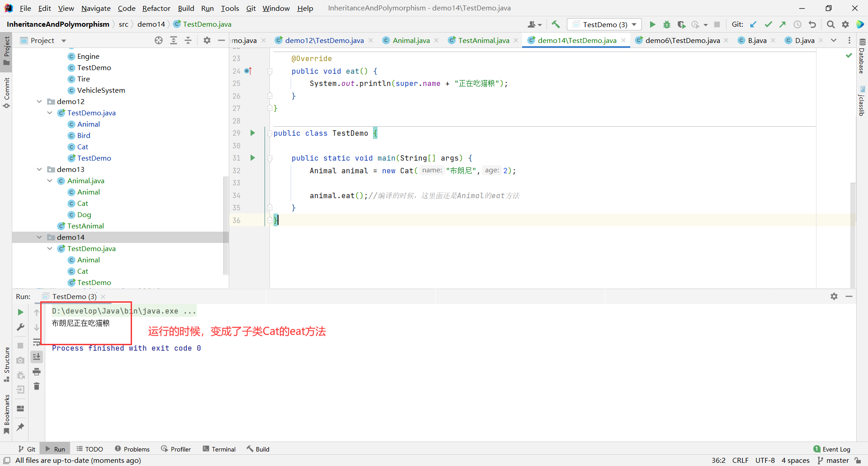This screenshot has width=868, height=466.
Task: Switch to Animal.java editor tab
Action: (411, 40)
